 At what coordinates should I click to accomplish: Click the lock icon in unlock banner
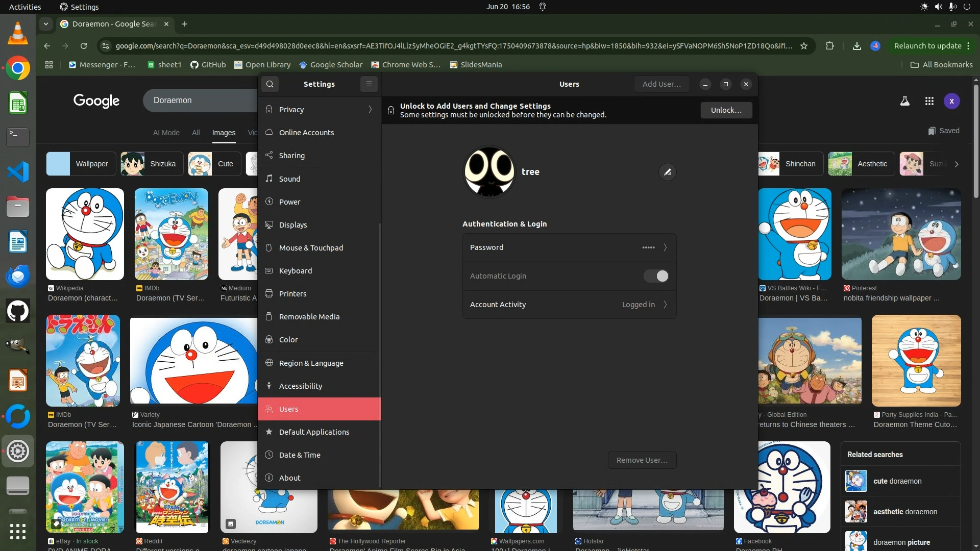(391, 110)
